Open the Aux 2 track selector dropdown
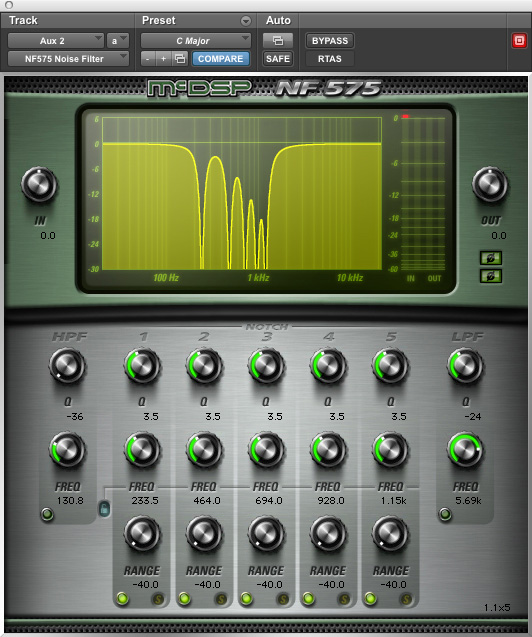Screen dimensions: 532x637 [56, 41]
